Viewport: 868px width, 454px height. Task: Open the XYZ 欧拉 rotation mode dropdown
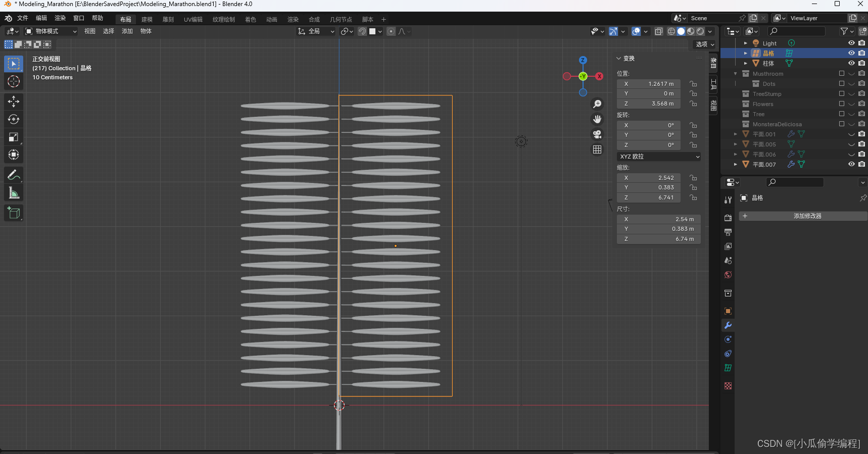point(659,157)
